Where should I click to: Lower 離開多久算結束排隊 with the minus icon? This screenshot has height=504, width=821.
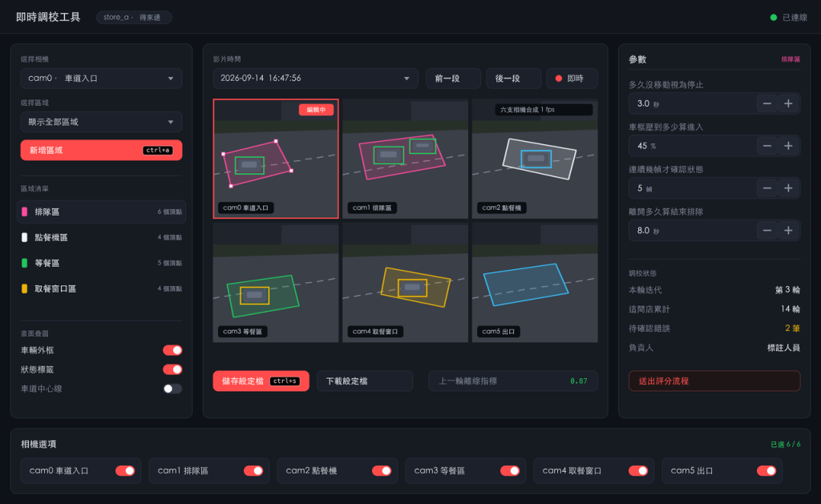coord(767,231)
